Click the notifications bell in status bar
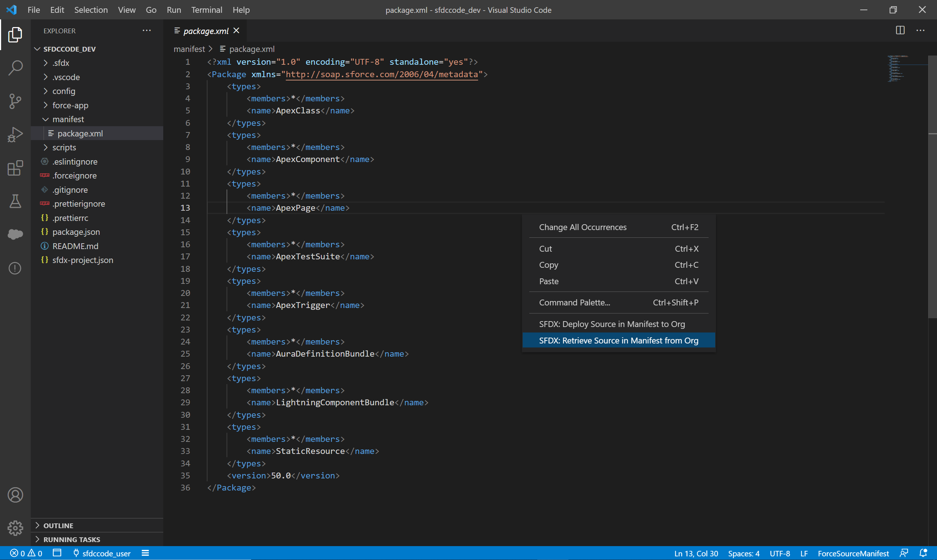This screenshot has height=560, width=937. click(923, 553)
